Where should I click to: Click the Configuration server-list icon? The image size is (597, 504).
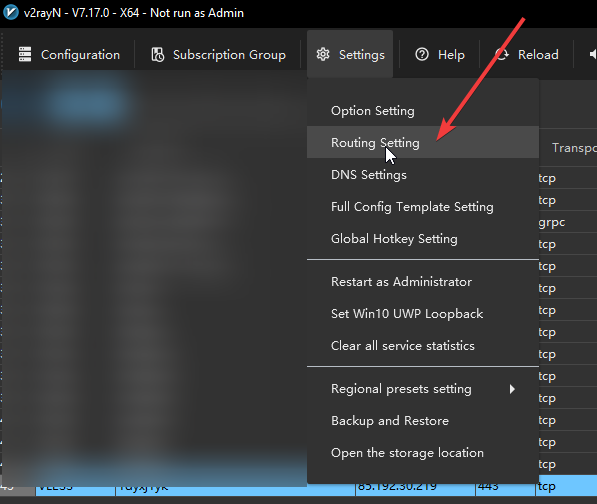[x=25, y=54]
